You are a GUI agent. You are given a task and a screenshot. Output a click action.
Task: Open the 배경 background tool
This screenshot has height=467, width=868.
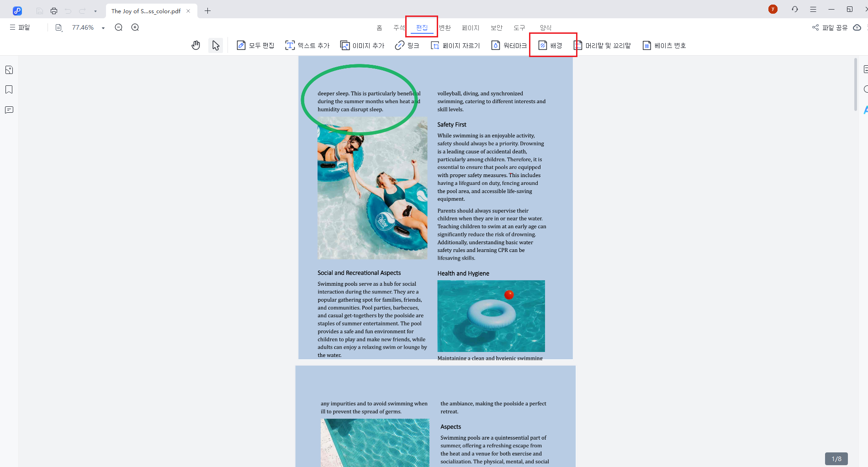[x=550, y=45]
